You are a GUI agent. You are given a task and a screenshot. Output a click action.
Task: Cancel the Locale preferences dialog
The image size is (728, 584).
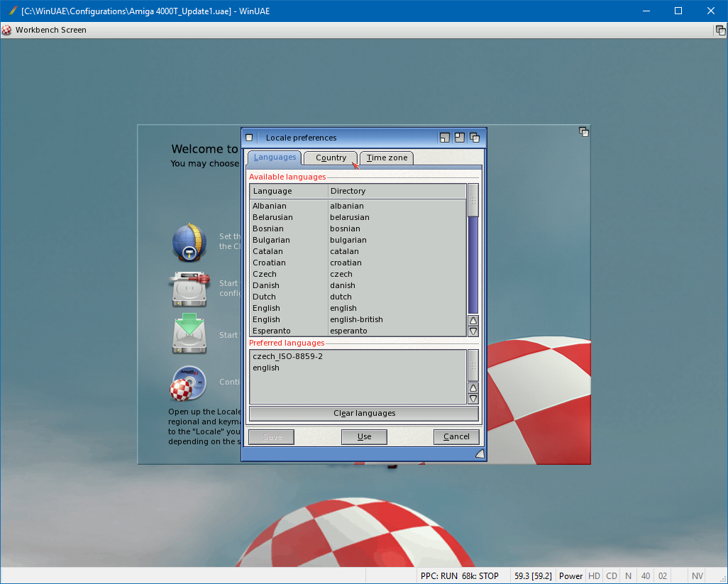point(456,436)
